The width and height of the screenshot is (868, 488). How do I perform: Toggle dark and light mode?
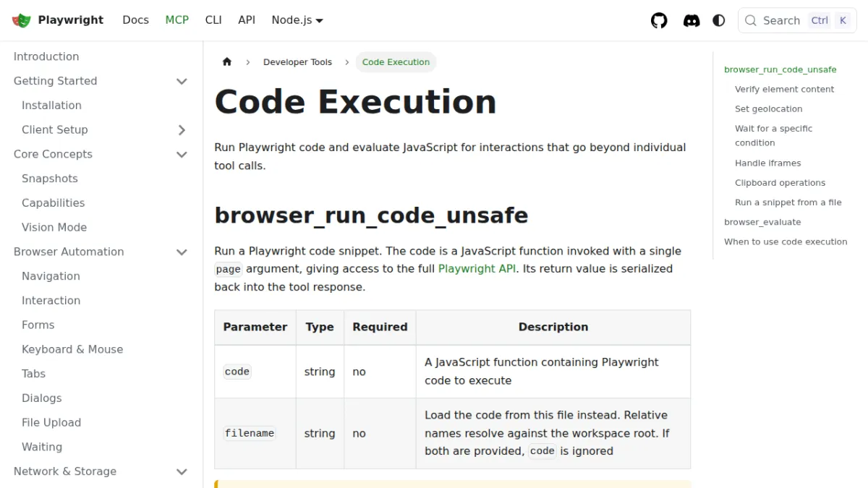pyautogui.click(x=719, y=20)
